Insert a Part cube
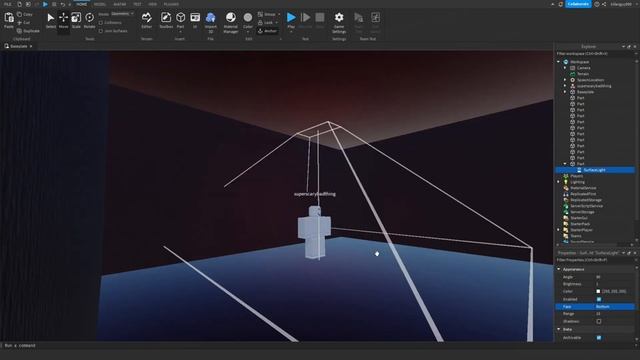 tap(180, 17)
